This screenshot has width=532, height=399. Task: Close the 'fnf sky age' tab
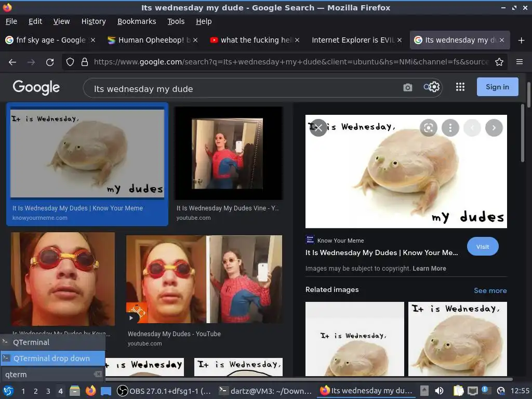tap(93, 40)
